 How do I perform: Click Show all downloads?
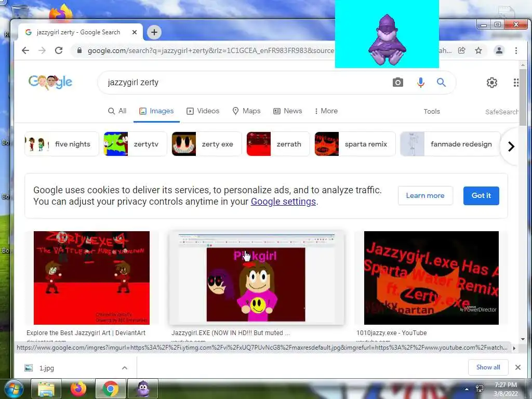click(488, 367)
